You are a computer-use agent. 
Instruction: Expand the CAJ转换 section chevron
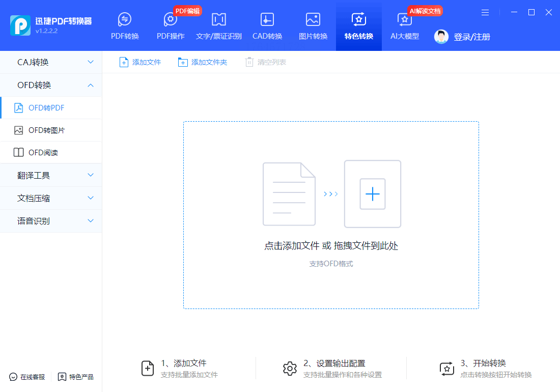point(91,62)
